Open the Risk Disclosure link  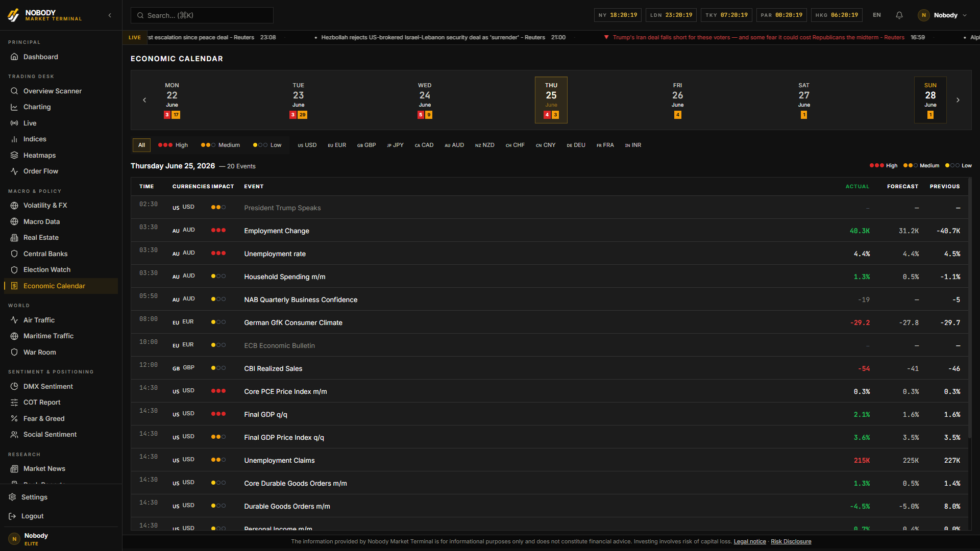[791, 542]
